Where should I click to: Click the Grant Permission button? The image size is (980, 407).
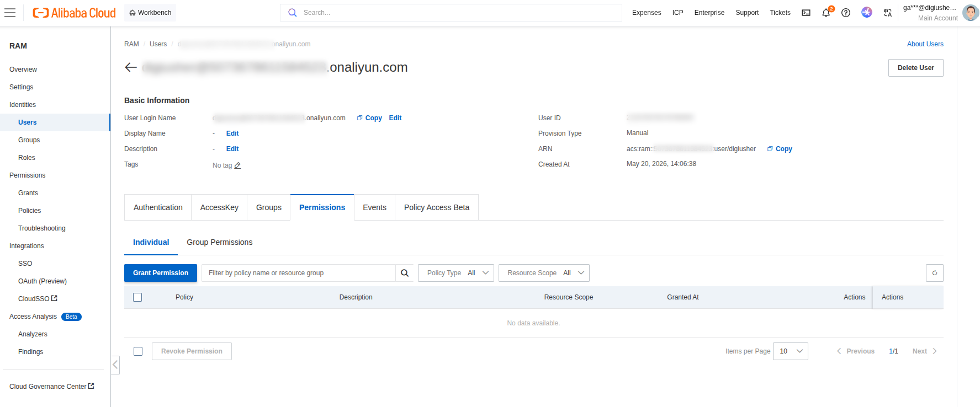(x=161, y=273)
